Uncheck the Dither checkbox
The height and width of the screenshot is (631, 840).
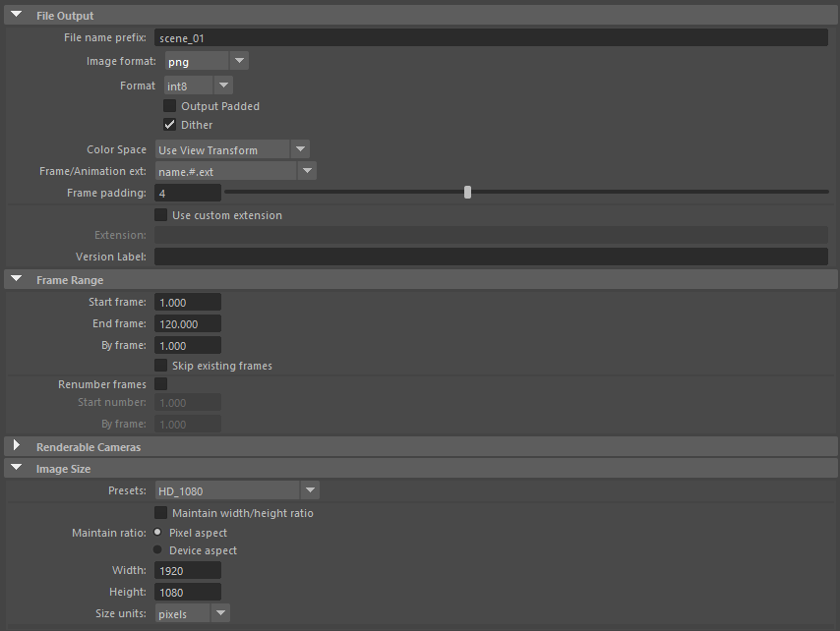coord(170,125)
